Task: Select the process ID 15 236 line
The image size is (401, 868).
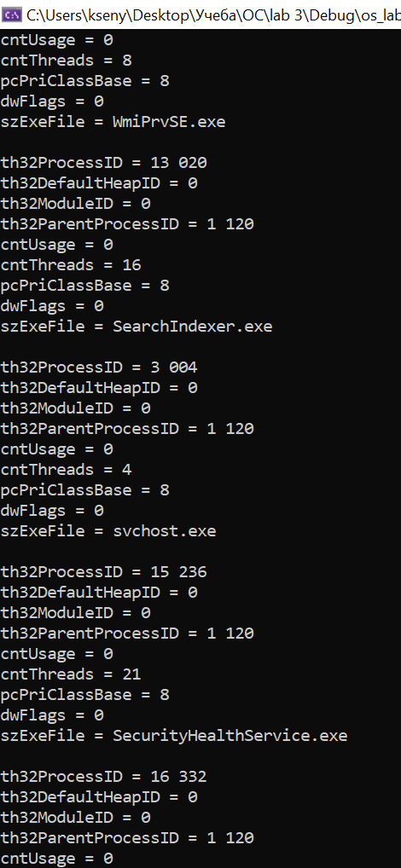Action: (x=103, y=572)
